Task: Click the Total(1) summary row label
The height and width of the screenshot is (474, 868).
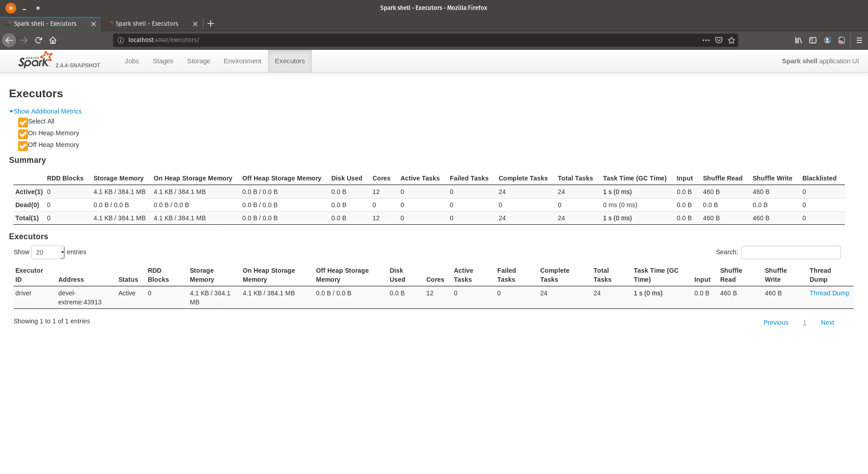Action: click(x=27, y=218)
